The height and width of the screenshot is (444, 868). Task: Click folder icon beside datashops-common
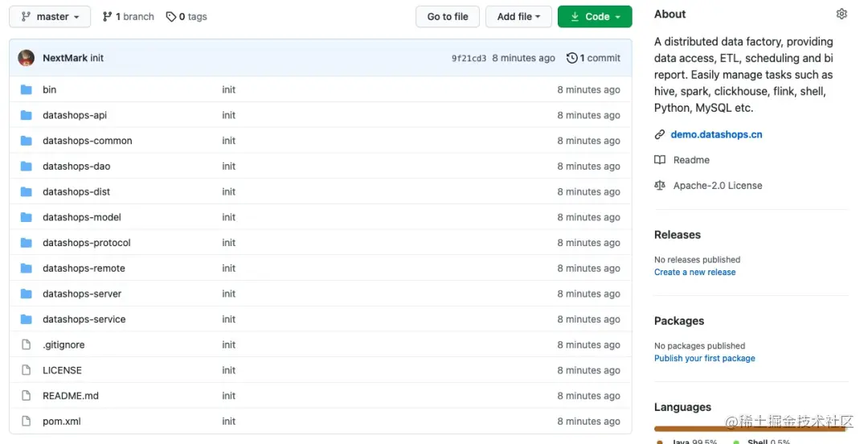pos(26,141)
